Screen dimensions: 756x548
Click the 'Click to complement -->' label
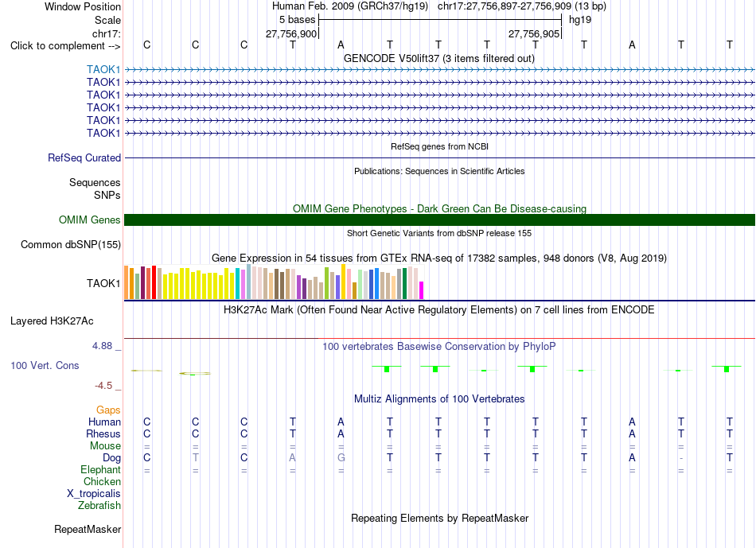[x=65, y=46]
